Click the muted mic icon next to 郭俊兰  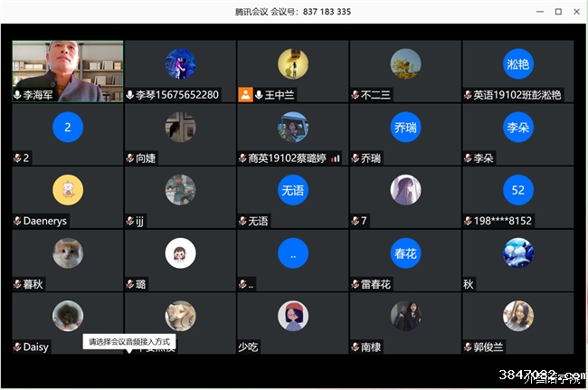tap(468, 347)
